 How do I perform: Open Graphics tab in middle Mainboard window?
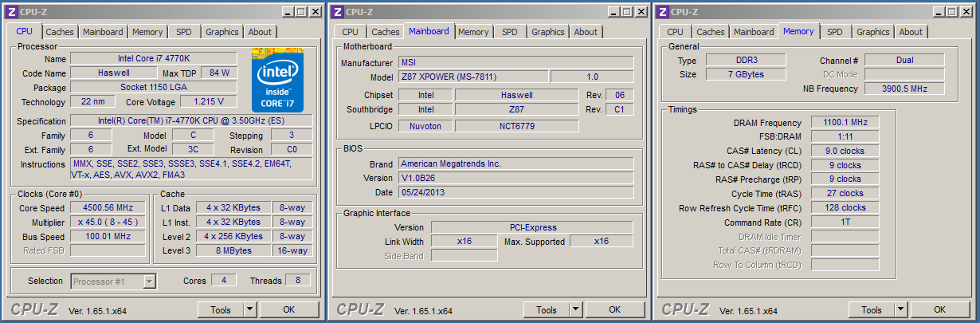click(x=548, y=32)
